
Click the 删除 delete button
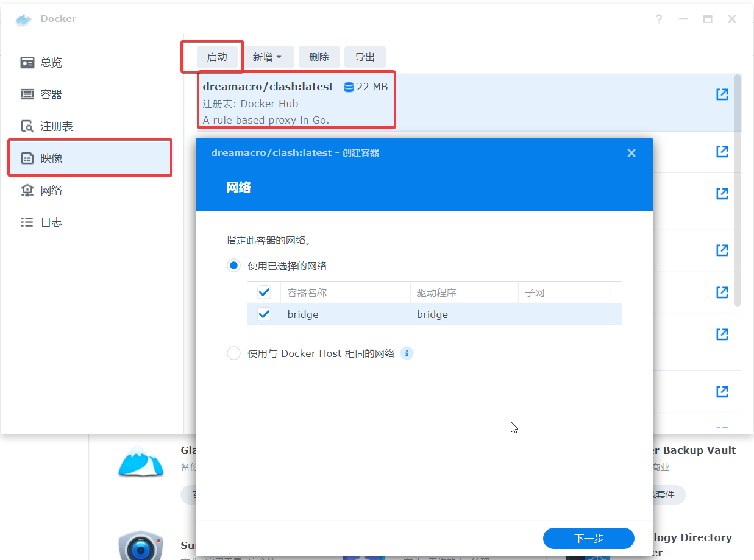tap(319, 57)
